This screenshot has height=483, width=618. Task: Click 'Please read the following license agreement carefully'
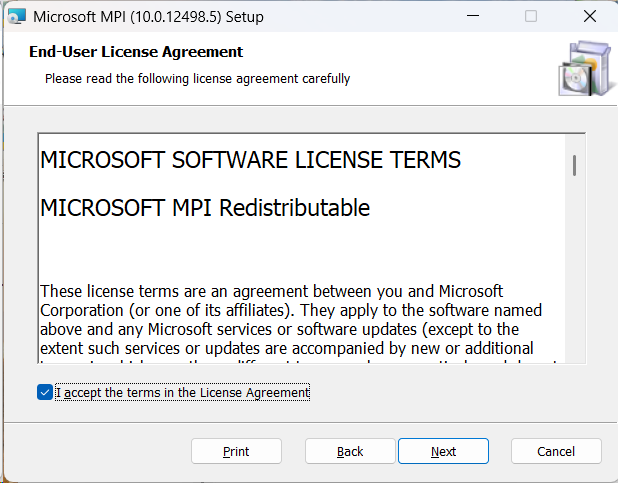(197, 79)
